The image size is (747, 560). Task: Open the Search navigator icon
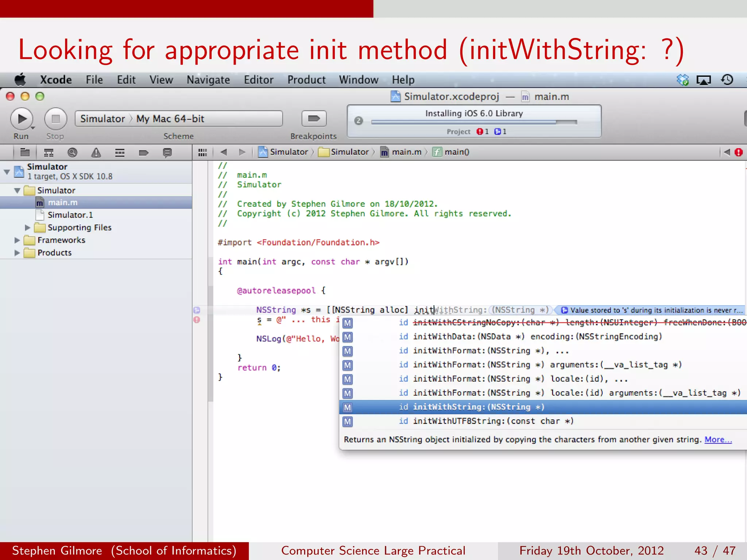72,152
